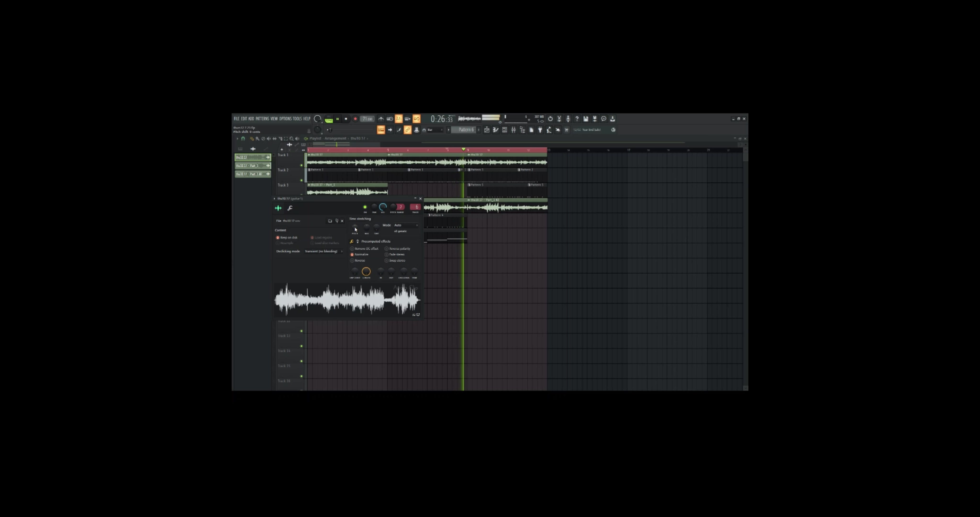Image resolution: width=980 pixels, height=517 pixels.
Task: Toggle the Normalize option
Action: (359, 254)
